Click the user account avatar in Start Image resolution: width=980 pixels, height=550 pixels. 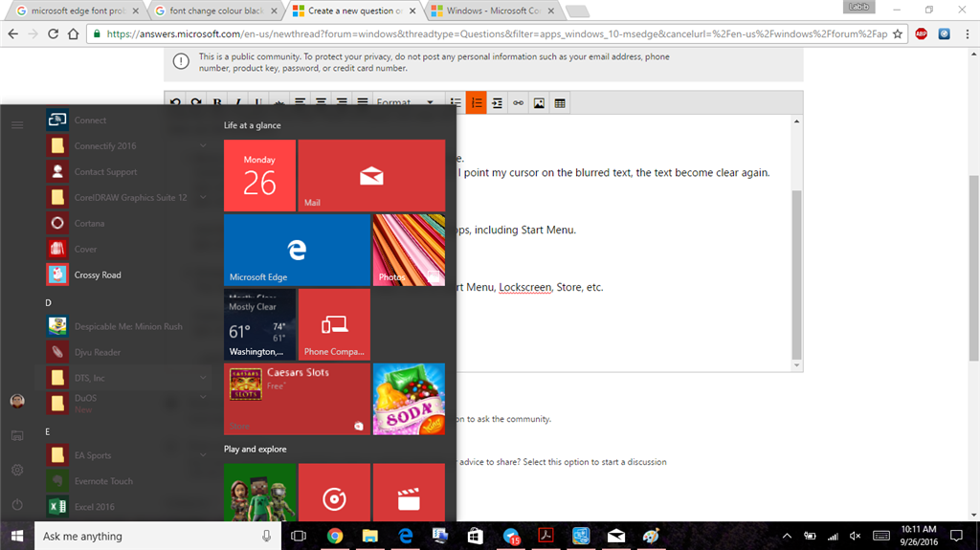tap(17, 401)
